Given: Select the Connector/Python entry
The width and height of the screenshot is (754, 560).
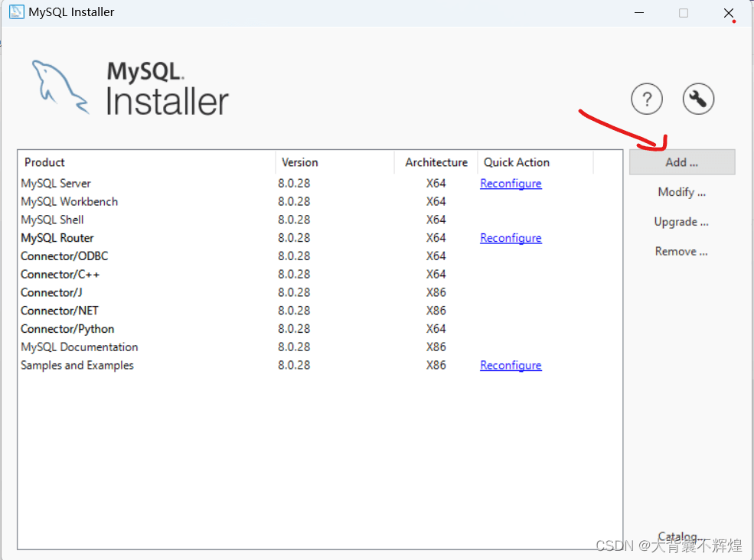Looking at the screenshot, I should pyautogui.click(x=67, y=329).
